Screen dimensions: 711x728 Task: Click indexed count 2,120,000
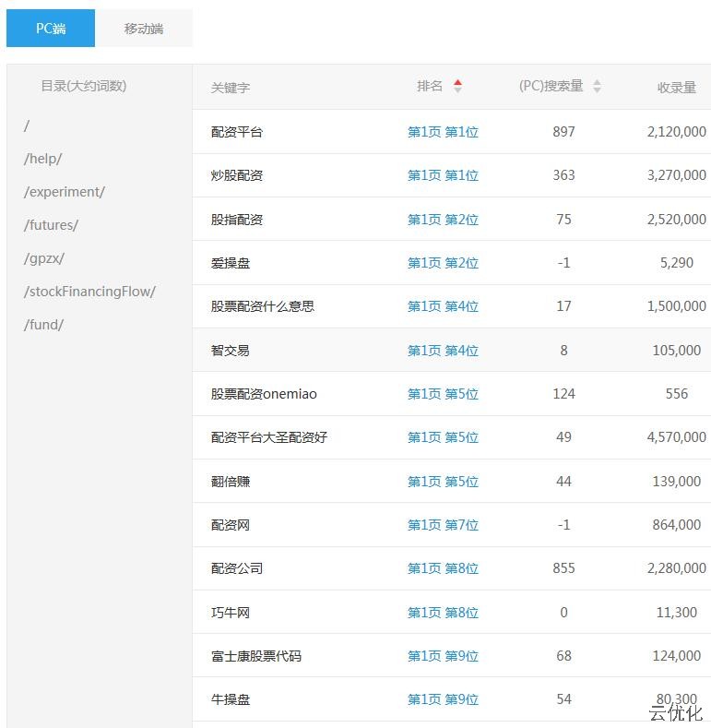tap(677, 132)
